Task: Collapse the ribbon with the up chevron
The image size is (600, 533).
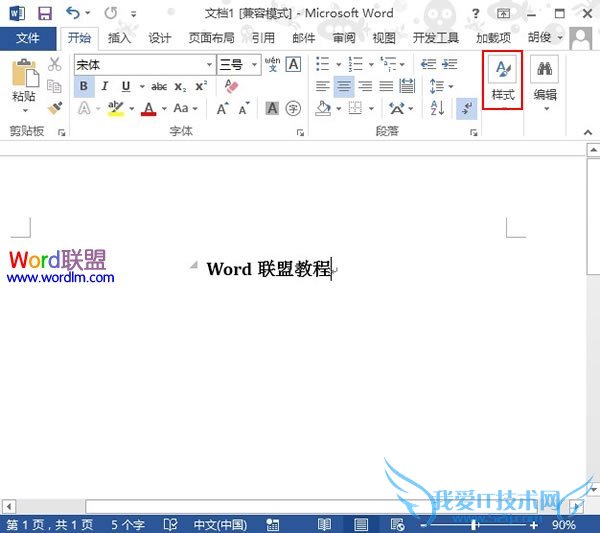Action: point(588,132)
